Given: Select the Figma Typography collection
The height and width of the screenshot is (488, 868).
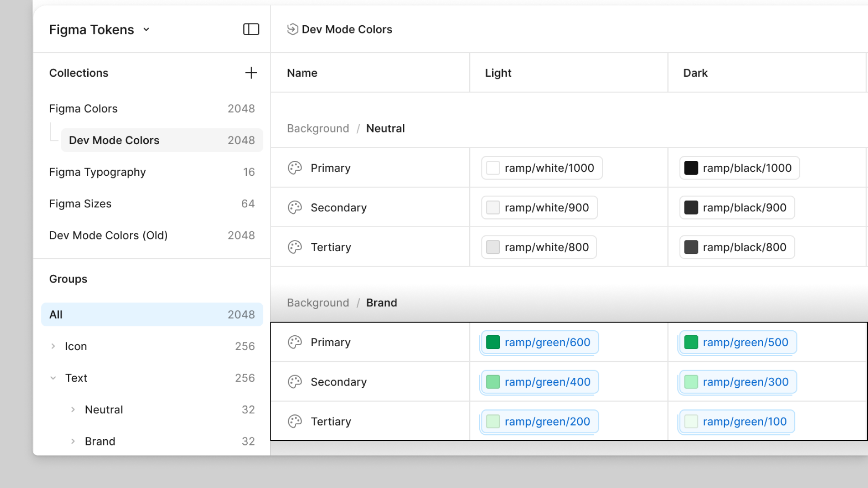Looking at the screenshot, I should point(98,172).
